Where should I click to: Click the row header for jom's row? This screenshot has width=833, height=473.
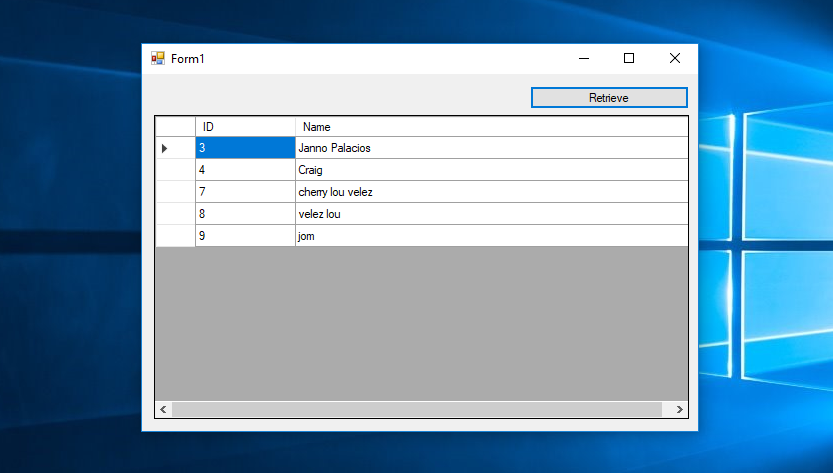click(175, 236)
